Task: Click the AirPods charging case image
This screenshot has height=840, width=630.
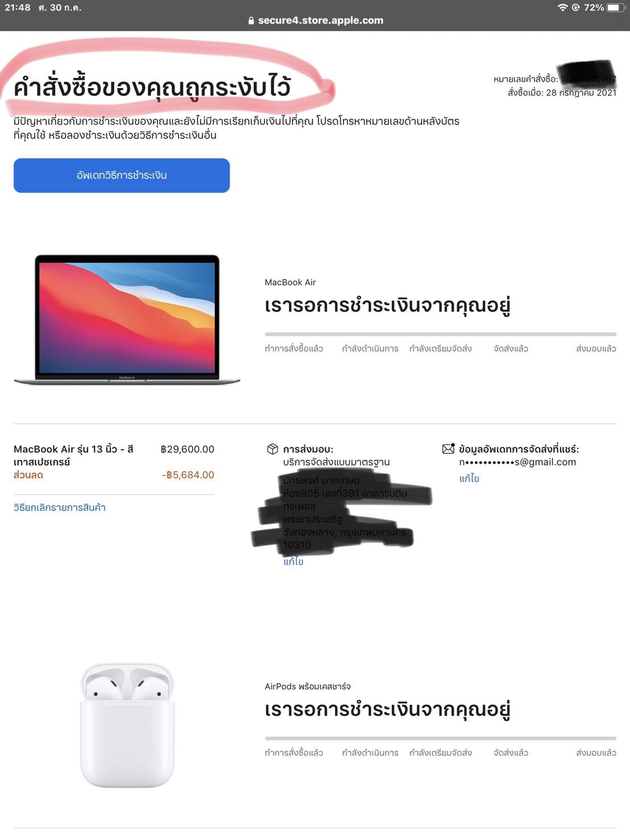Action: tap(127, 725)
